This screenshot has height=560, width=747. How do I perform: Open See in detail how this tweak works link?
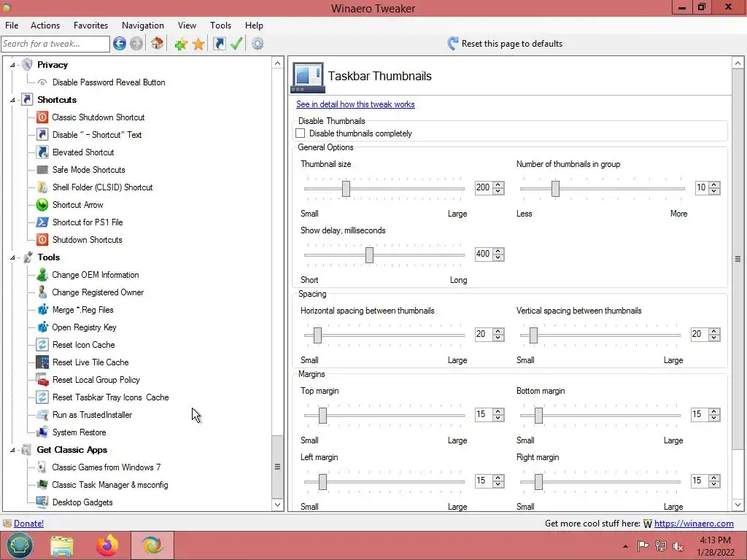pyautogui.click(x=355, y=104)
